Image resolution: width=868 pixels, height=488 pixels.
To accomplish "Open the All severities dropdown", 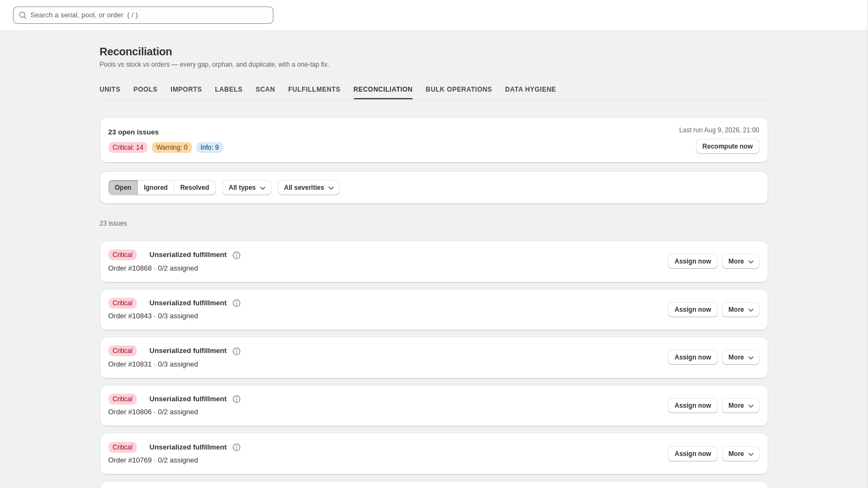I will pos(309,188).
